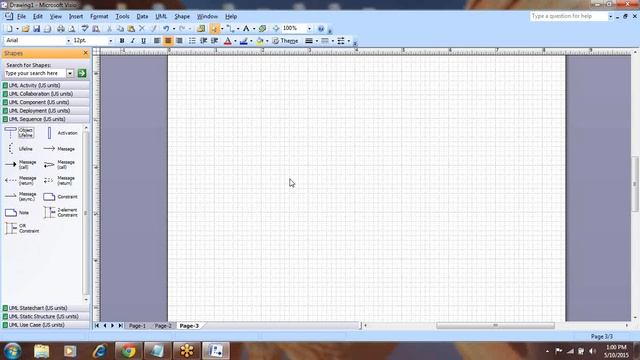Toggle Align Right
The image size is (640, 360).
[179, 41]
